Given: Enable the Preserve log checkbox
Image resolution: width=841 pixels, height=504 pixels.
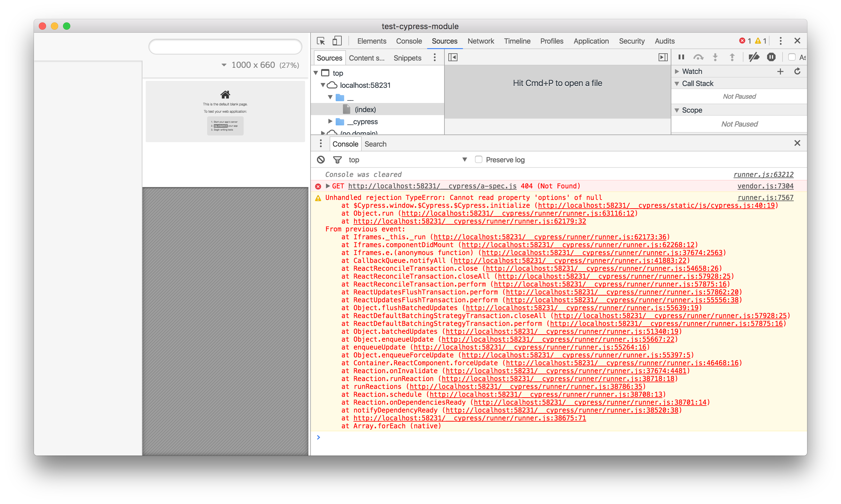Looking at the screenshot, I should point(479,159).
